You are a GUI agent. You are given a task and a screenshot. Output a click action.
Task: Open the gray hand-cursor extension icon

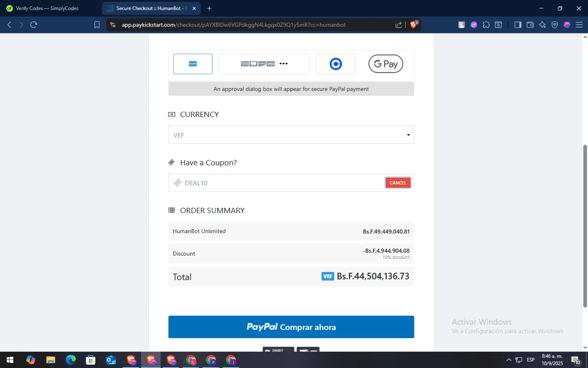coord(461,25)
